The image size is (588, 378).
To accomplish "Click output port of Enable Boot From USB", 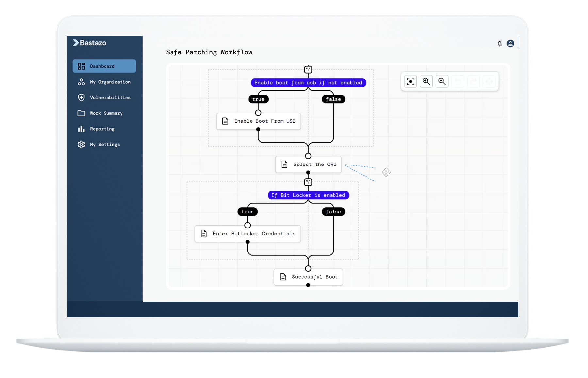I will [x=258, y=130].
